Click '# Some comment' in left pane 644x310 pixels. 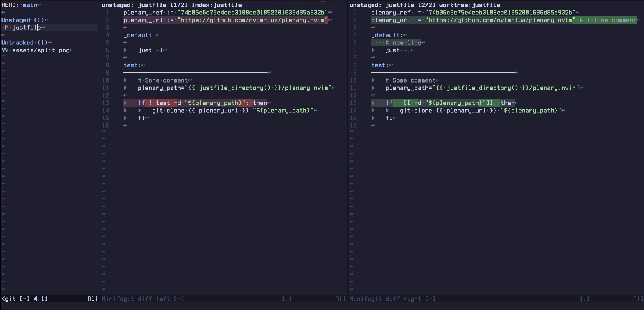click(x=163, y=80)
